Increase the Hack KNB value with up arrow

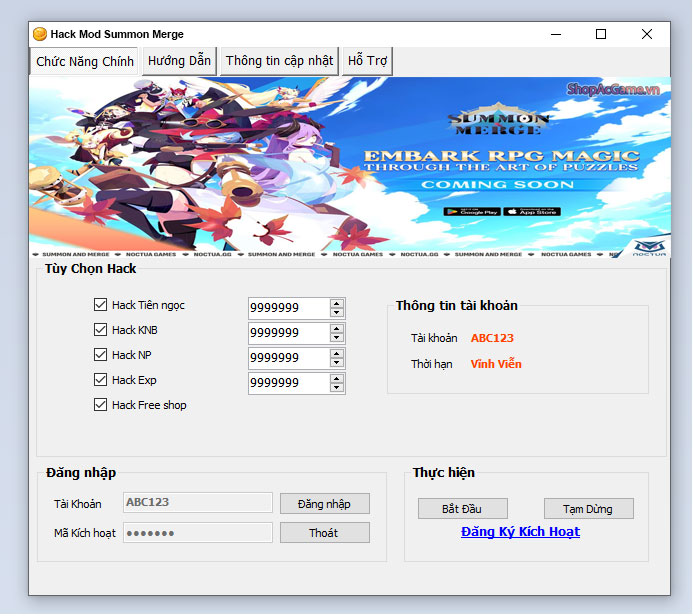coord(337,329)
